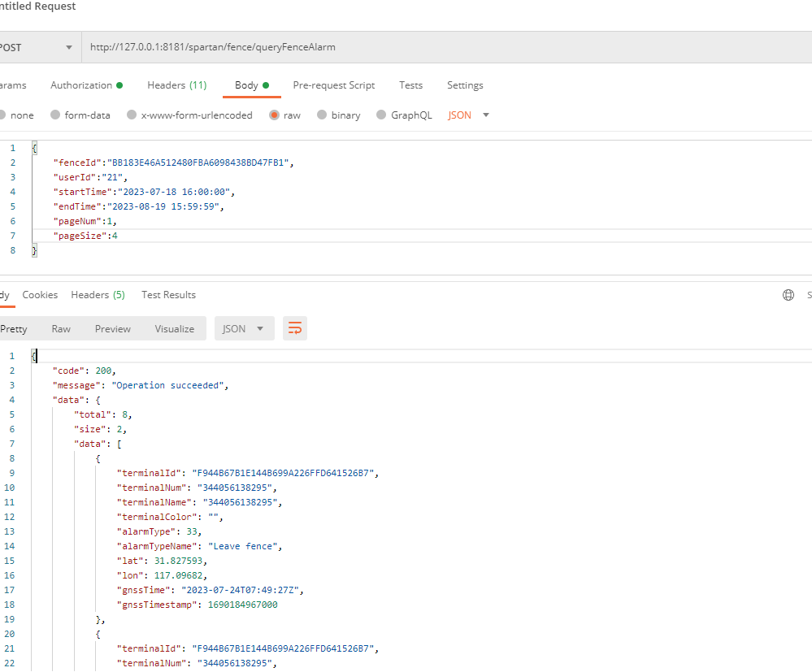
Task: Open the request Settings tab
Action: [x=465, y=85]
